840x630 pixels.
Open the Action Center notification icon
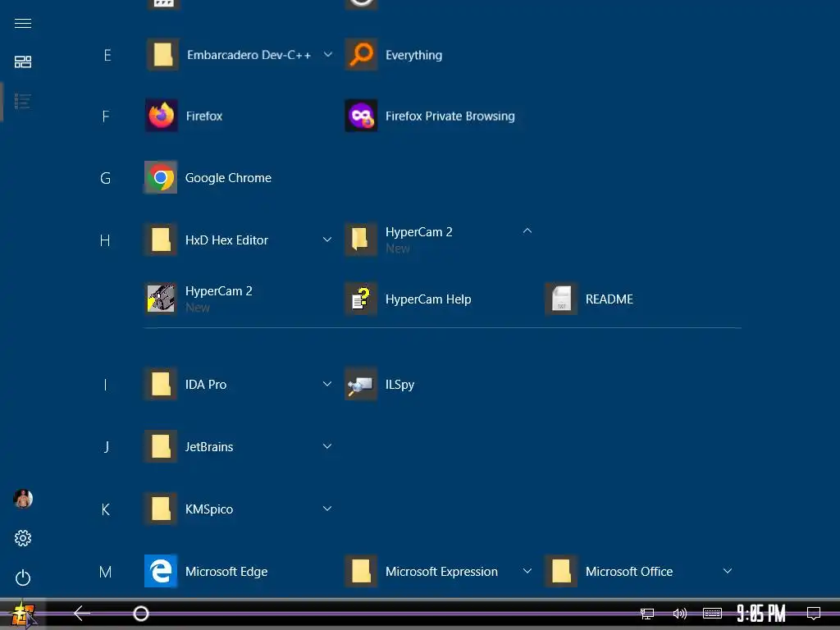coord(814,614)
